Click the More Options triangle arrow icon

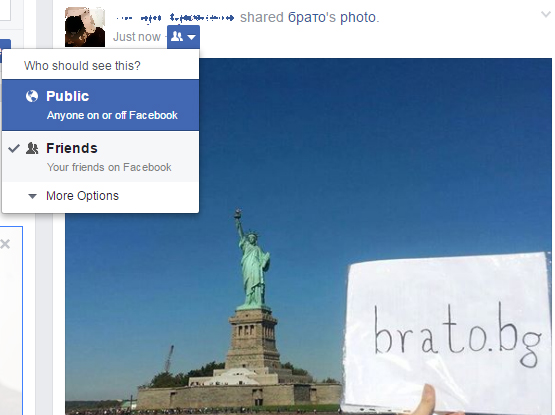(32, 196)
